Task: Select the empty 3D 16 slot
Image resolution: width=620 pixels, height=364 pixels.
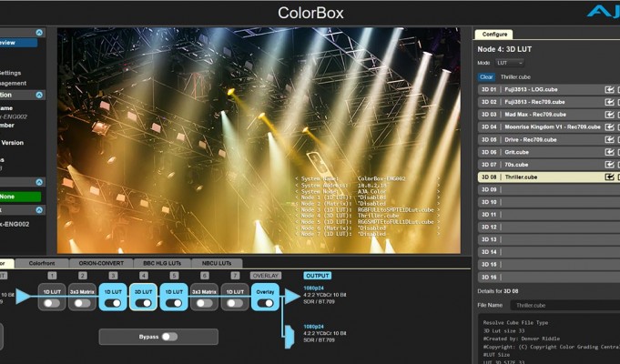Action: pyautogui.click(x=549, y=277)
